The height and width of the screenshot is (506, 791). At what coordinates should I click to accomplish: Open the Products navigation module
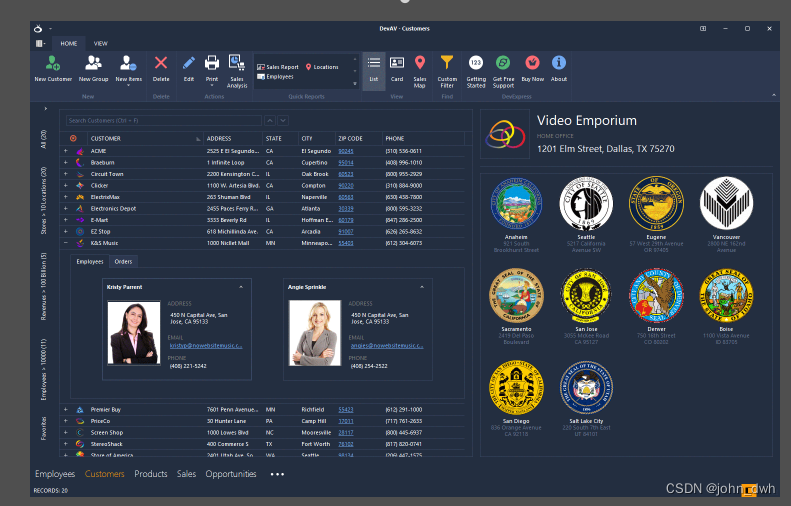click(x=151, y=474)
